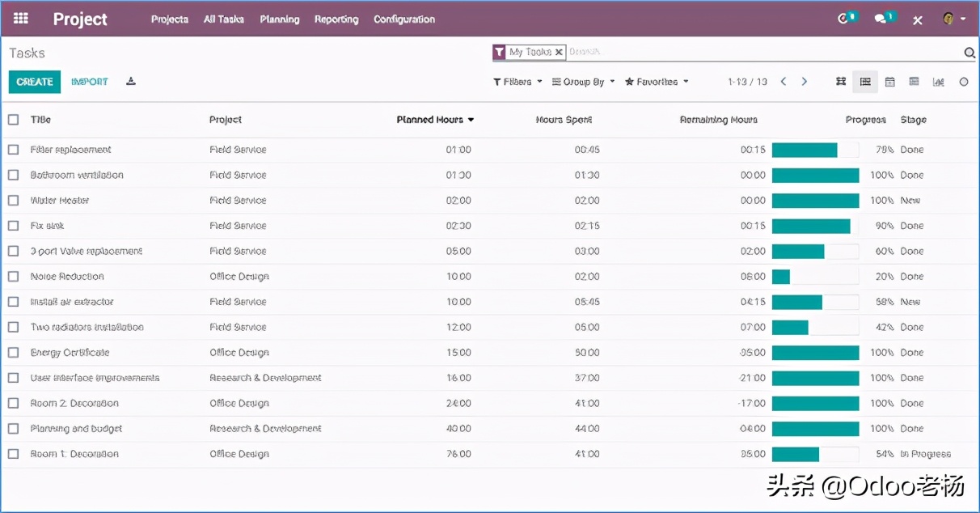Go to next page arrow

[804, 82]
